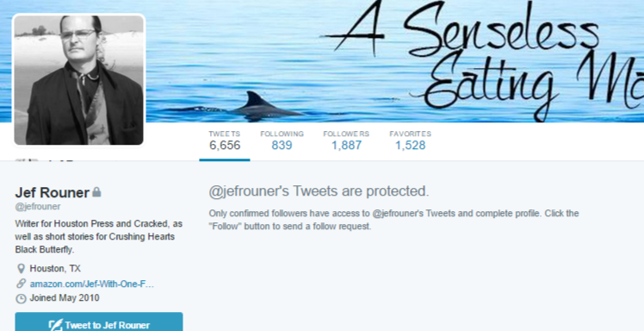Open the Following list of 839
The height and width of the screenshot is (331, 644).
282,141
